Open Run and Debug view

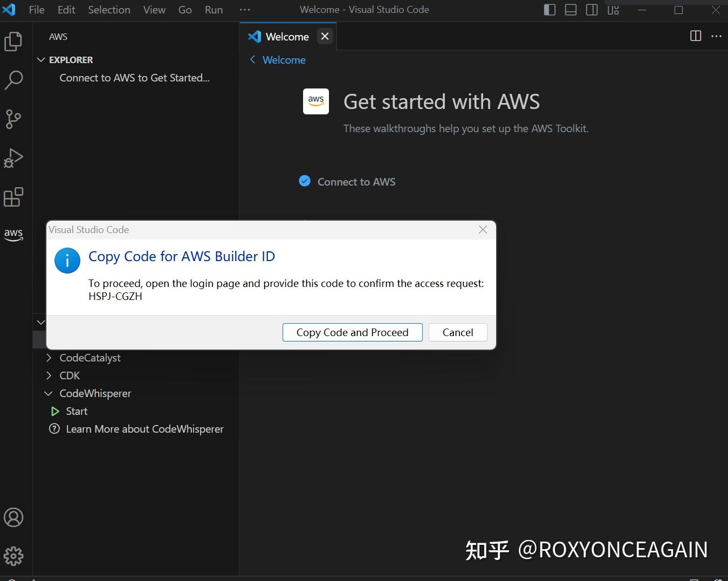click(13, 158)
